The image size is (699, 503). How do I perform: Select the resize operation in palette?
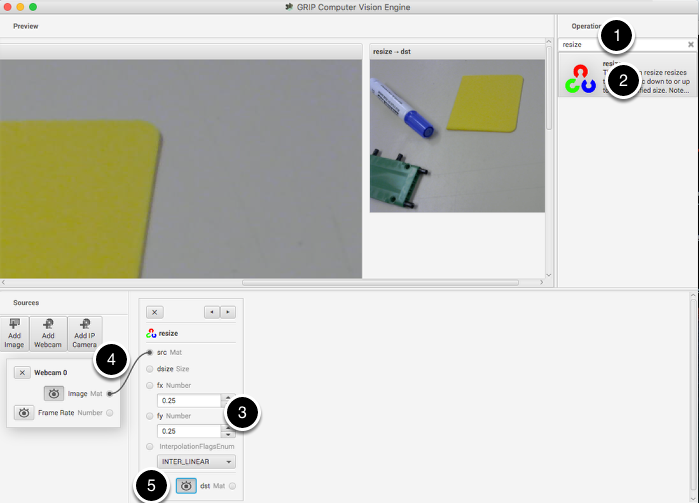(x=626, y=76)
